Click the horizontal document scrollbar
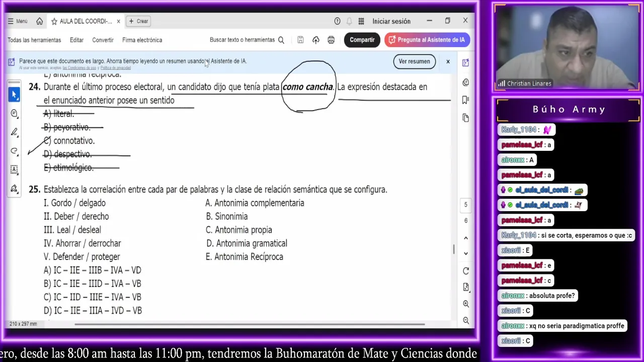This screenshot has width=644, height=362. (x=250, y=324)
